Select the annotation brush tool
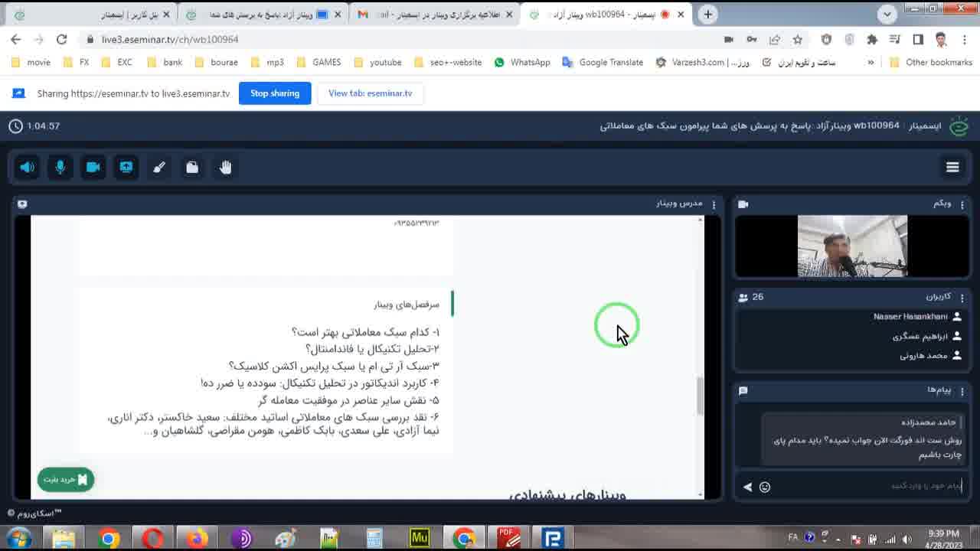 [159, 167]
